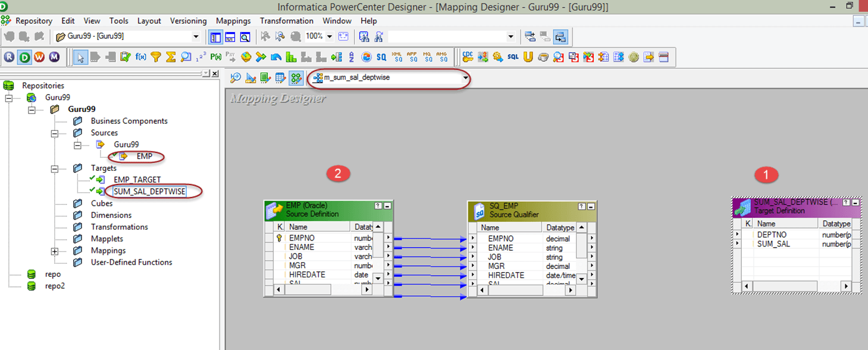Screen dimensions: 868x350
Task: Open the 100% zoom level dropdown
Action: tap(329, 37)
